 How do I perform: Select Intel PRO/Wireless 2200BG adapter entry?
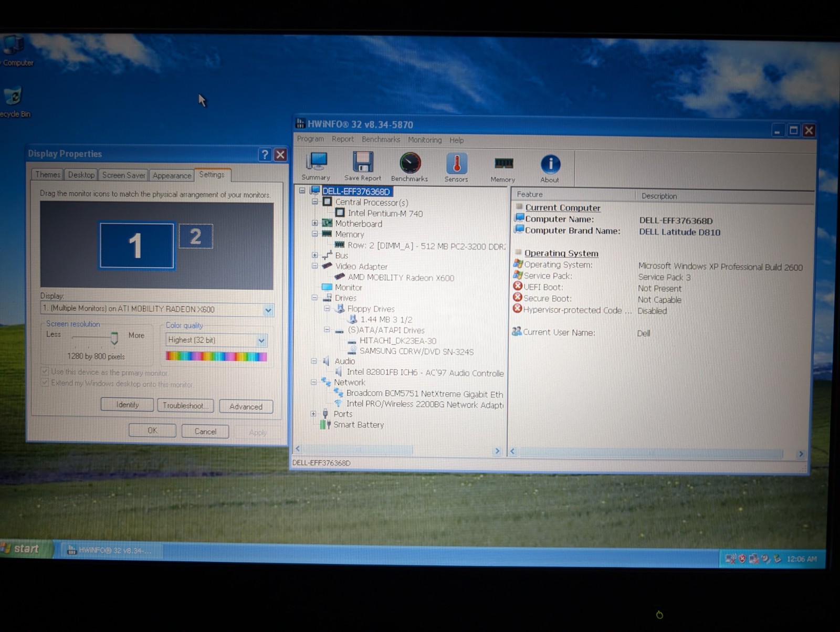click(x=425, y=404)
